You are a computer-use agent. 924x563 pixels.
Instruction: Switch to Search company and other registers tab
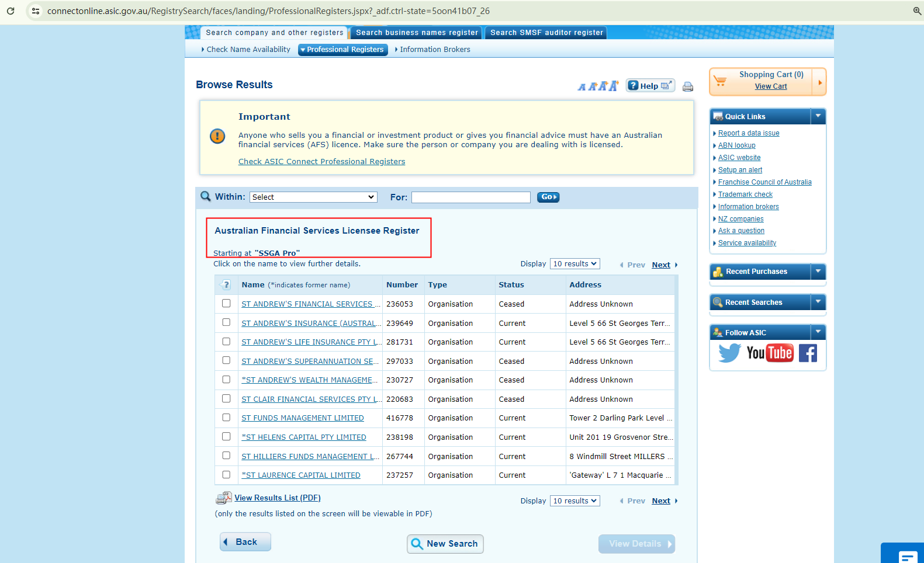coord(274,33)
